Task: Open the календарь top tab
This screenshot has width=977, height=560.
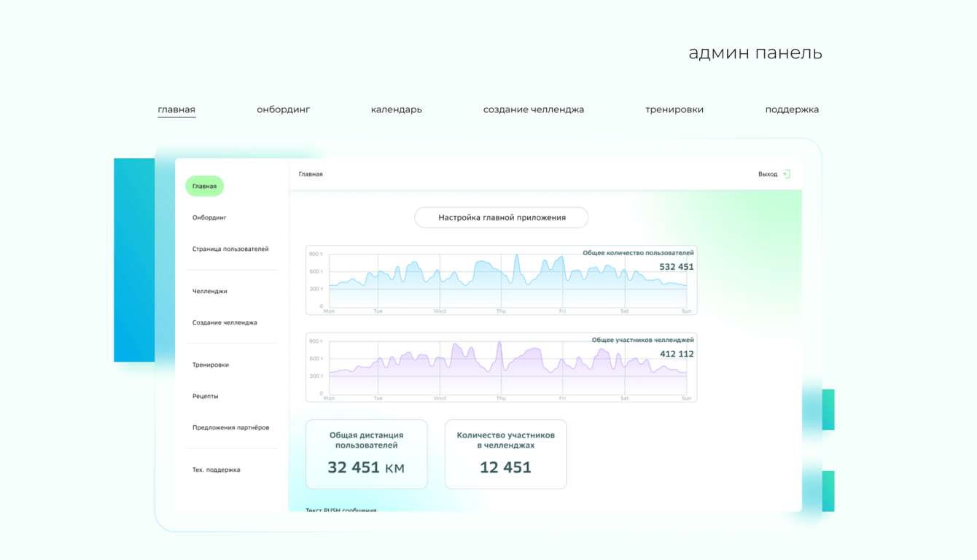Action: 396,109
